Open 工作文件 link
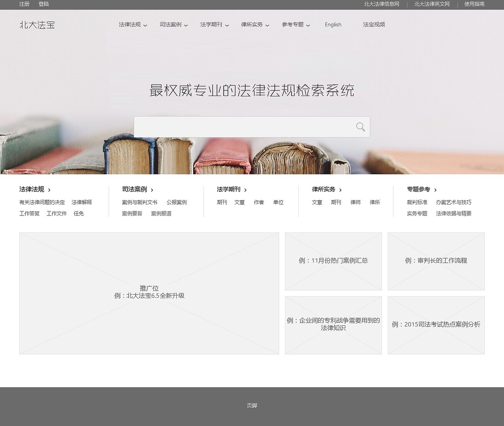The height and width of the screenshot is (426, 504). [57, 214]
